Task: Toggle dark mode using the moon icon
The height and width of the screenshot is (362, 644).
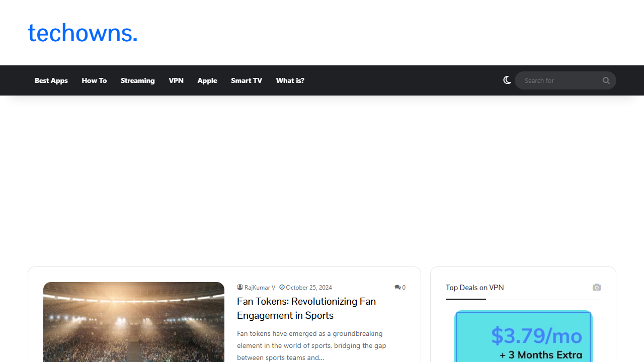Action: [x=507, y=80]
